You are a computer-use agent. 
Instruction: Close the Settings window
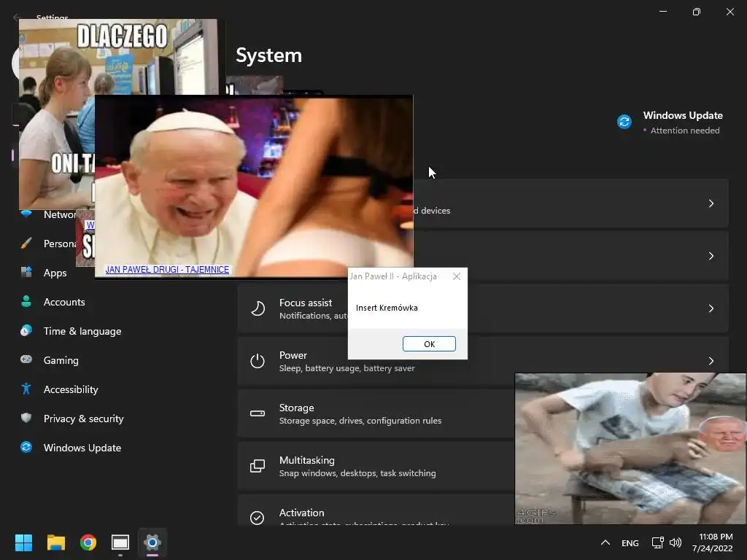729,12
